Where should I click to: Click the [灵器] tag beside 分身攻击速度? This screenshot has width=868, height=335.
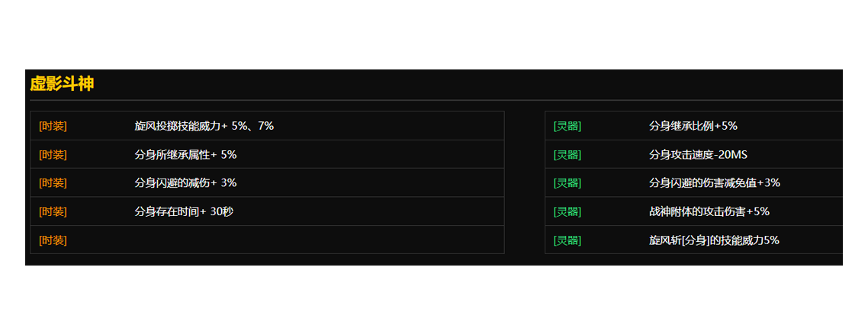pyautogui.click(x=567, y=155)
